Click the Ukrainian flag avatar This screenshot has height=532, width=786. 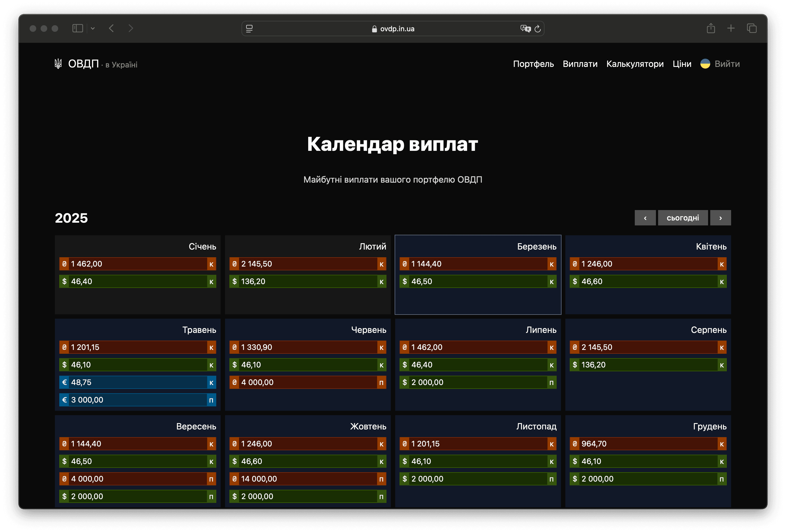click(x=705, y=64)
